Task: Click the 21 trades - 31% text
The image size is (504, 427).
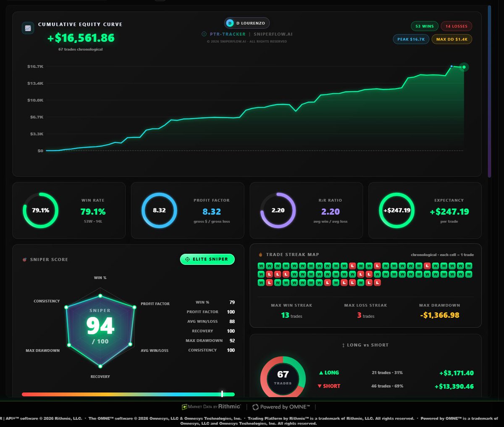Action: [x=387, y=373]
